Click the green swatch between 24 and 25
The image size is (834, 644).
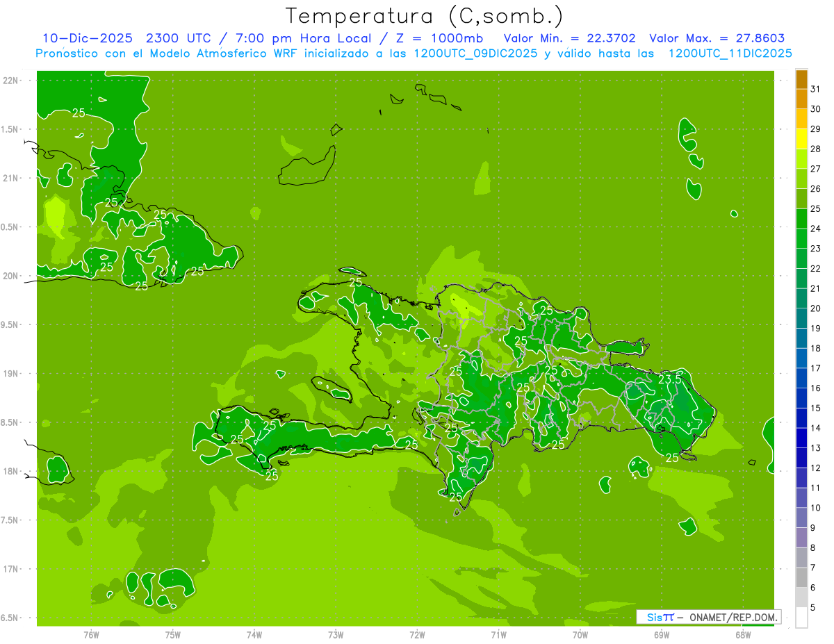coord(801,219)
